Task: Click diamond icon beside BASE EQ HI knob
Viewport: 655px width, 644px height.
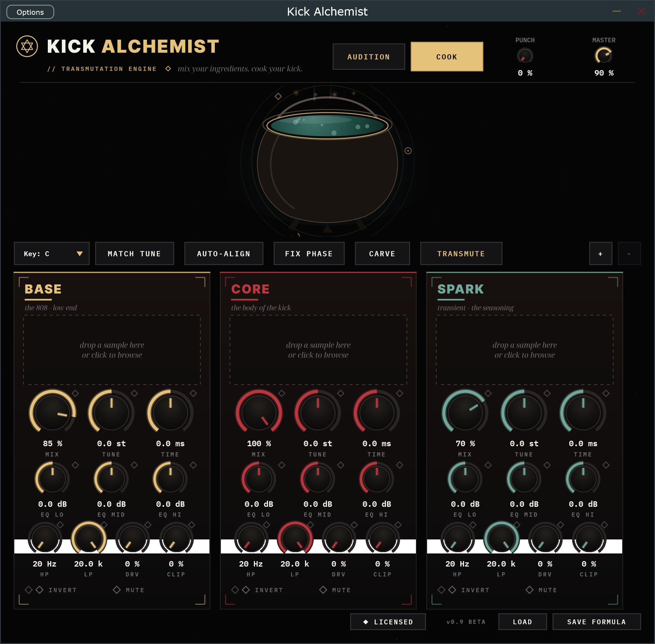Action: pyautogui.click(x=193, y=465)
